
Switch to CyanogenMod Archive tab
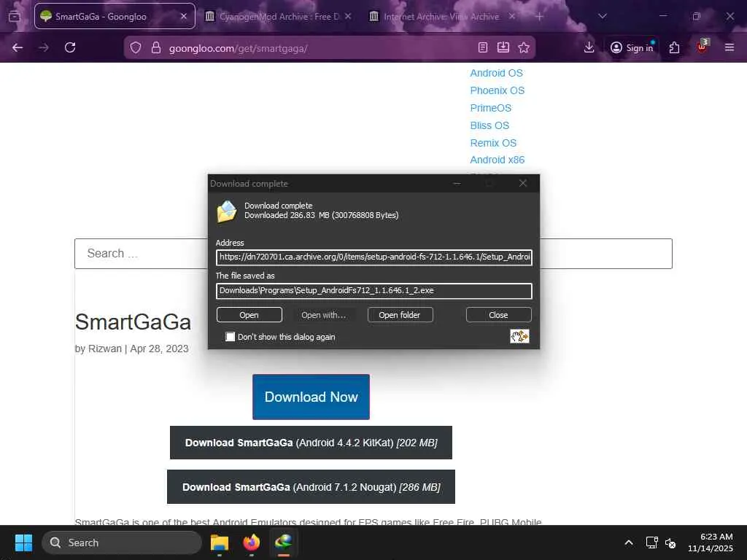click(x=279, y=16)
